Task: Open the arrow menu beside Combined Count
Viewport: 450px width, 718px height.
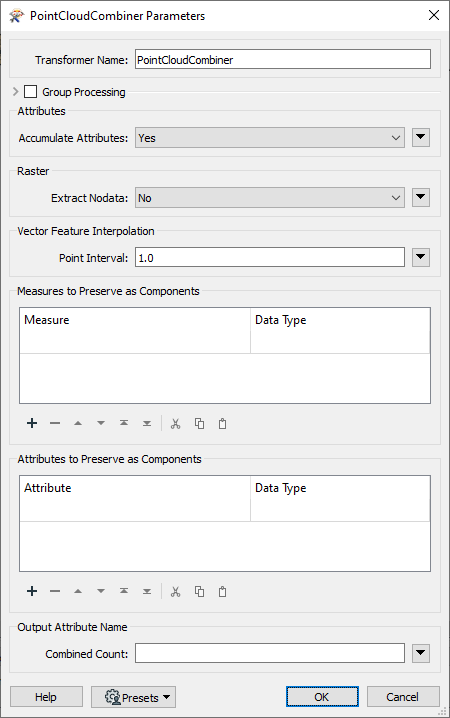Action: [421, 653]
